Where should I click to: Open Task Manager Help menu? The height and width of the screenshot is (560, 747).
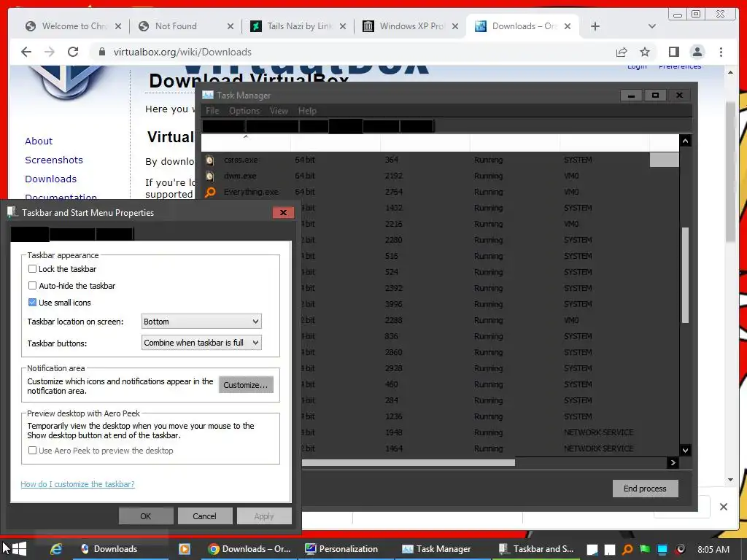(x=307, y=111)
